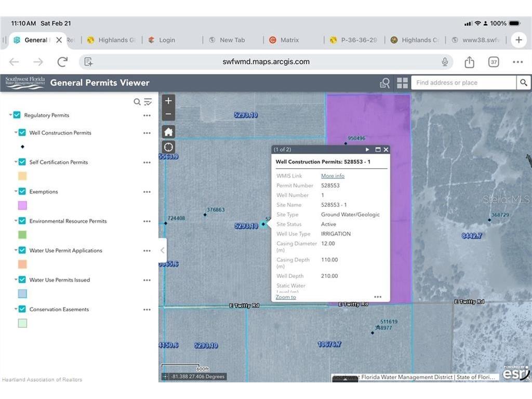Close the well permit popup
Viewport: 532px width, 399px height.
(386, 150)
